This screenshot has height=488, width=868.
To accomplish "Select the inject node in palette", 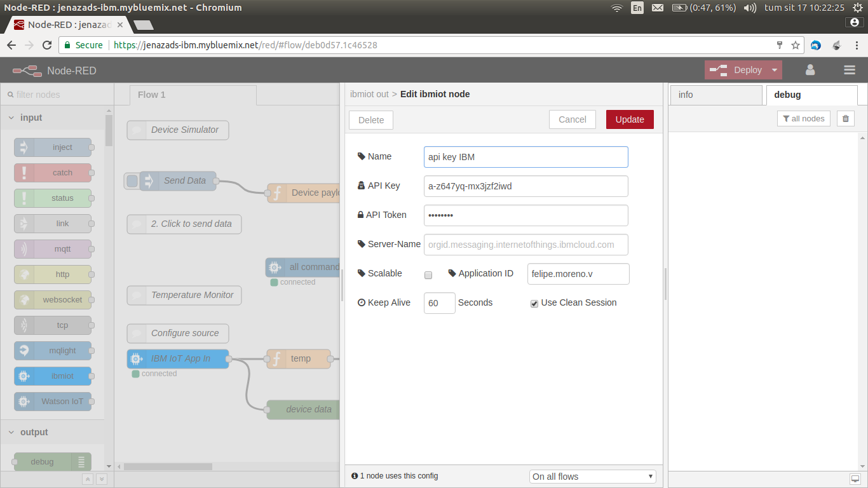I will click(53, 147).
